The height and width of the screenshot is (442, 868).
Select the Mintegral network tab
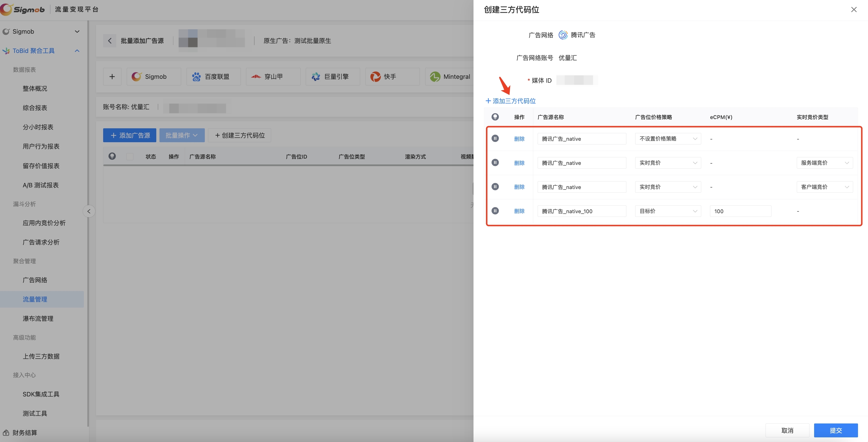[x=450, y=77]
